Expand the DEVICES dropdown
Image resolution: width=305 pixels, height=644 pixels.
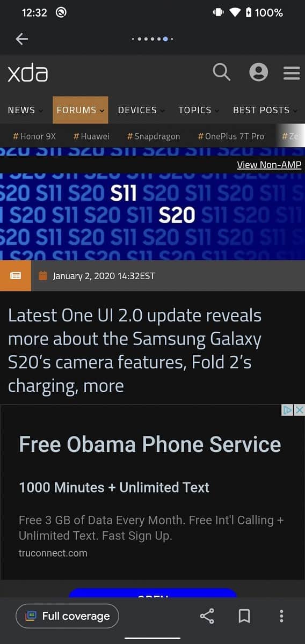[141, 110]
